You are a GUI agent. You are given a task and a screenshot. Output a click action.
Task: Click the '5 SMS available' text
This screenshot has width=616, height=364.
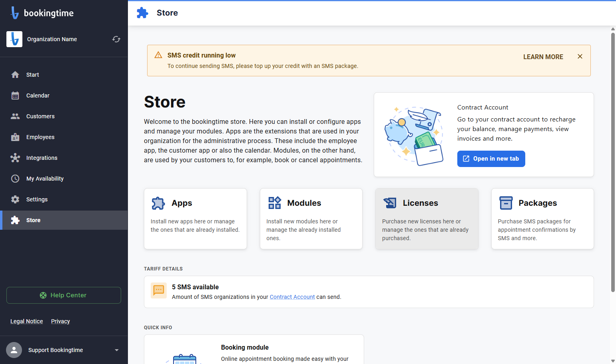coord(195,287)
